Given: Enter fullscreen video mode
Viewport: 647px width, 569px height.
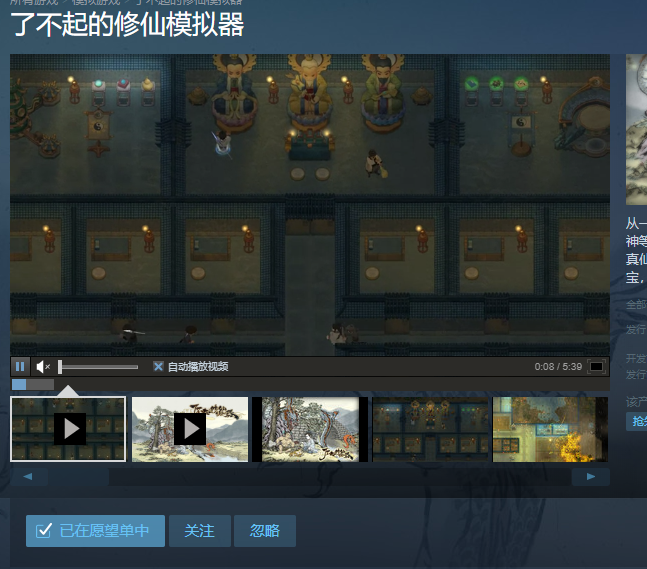Looking at the screenshot, I should 596,366.
